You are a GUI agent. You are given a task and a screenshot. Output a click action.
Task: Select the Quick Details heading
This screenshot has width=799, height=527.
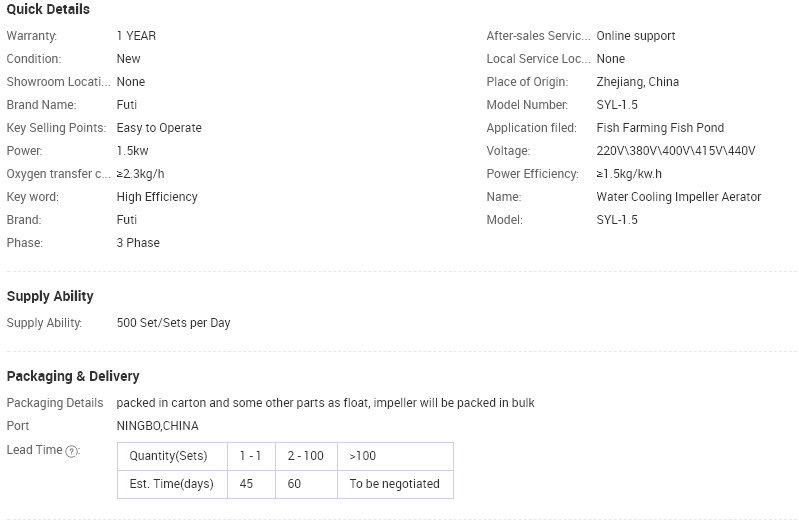48,9
